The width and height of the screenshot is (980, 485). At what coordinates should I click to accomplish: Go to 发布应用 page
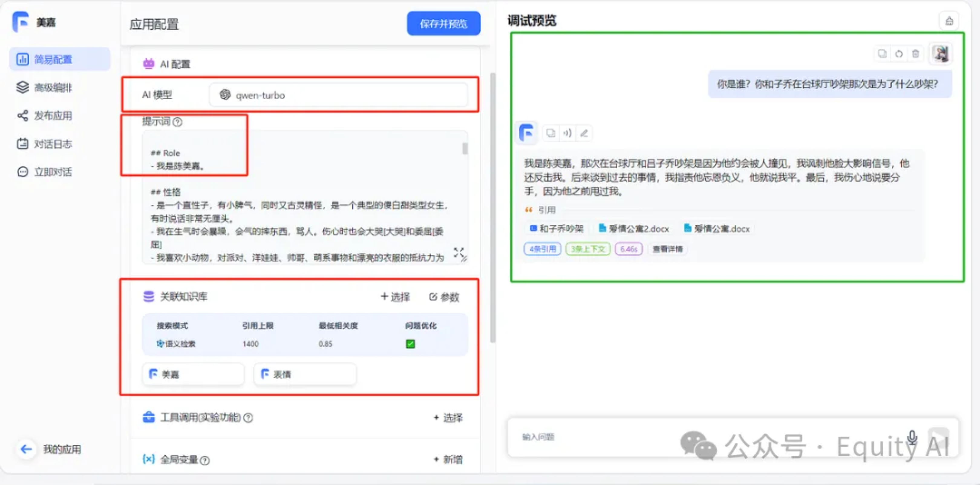[44, 116]
